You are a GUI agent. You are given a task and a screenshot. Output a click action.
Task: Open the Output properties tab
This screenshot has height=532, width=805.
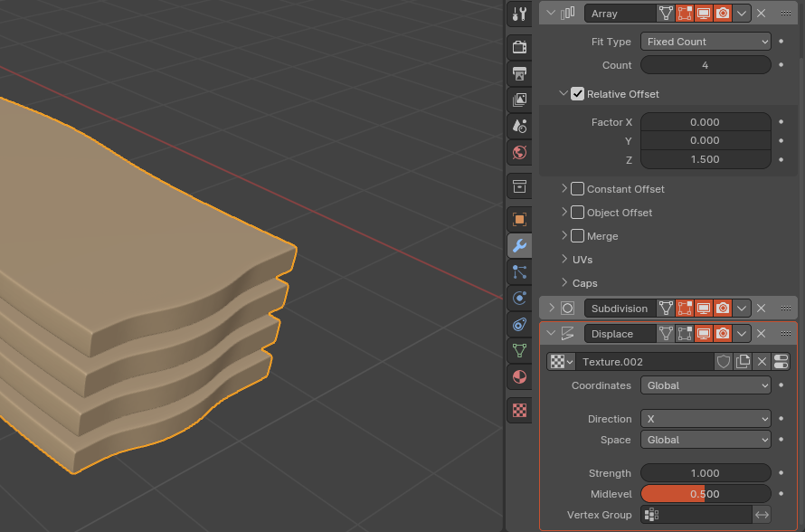(x=519, y=73)
